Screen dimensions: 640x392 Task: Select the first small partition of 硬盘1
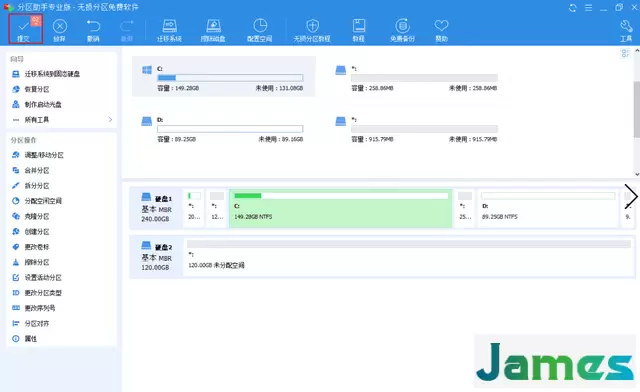tap(194, 208)
